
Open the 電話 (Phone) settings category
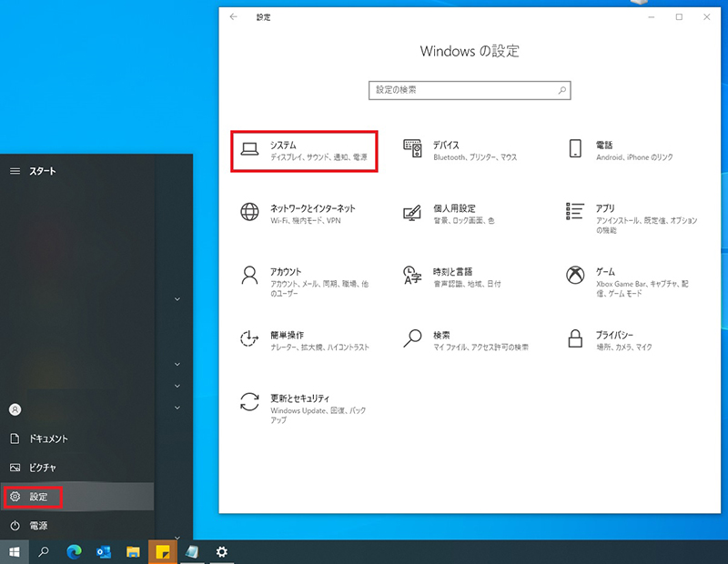click(621, 150)
